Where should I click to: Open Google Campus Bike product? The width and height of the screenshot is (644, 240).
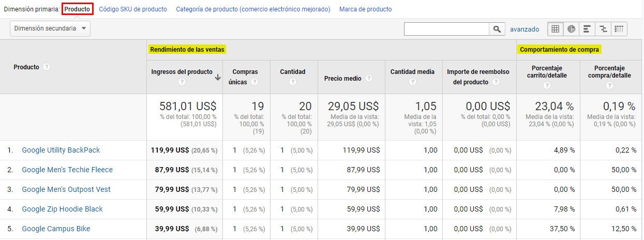56,229
